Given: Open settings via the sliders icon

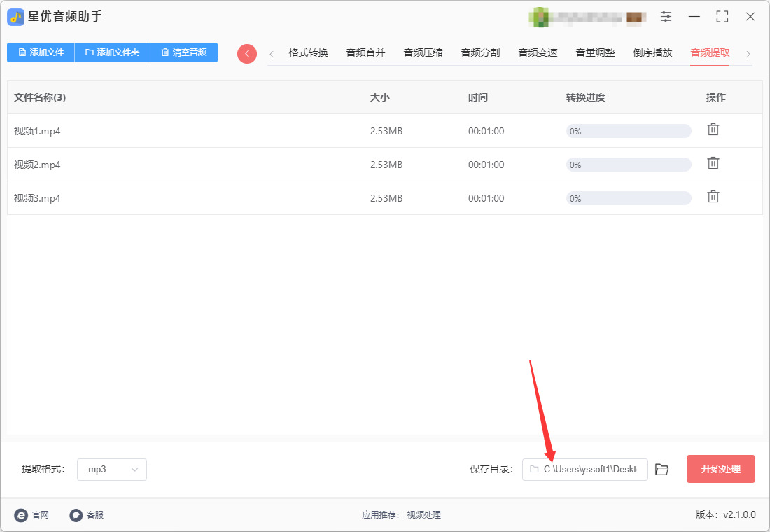Looking at the screenshot, I should (666, 17).
